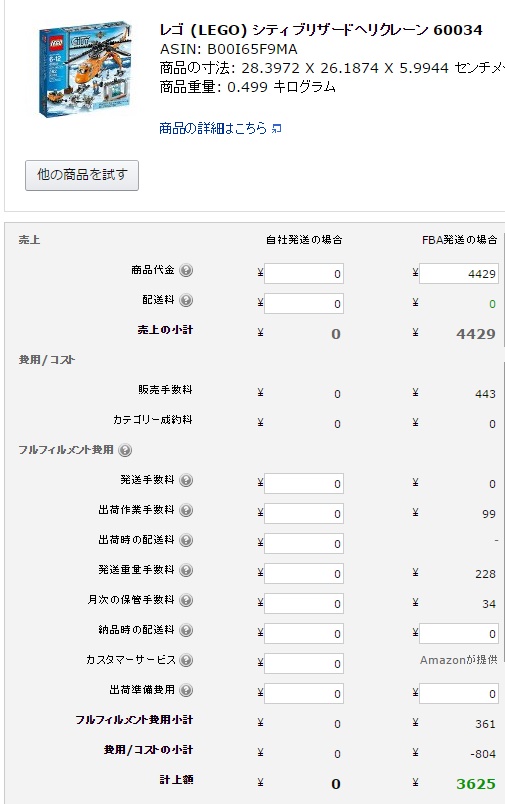Click 納品時の配送料 input for FBA発送

tap(459, 634)
